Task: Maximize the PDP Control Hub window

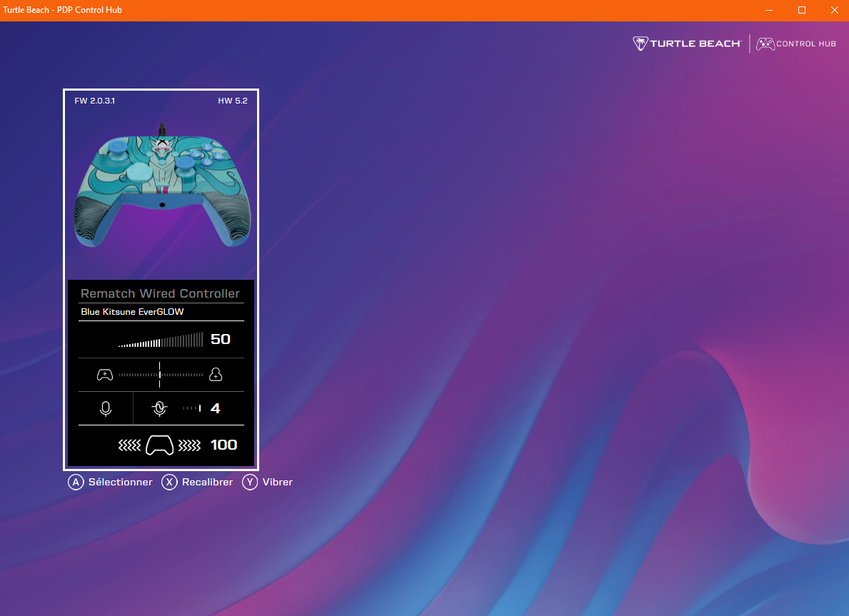Action: coord(802,10)
